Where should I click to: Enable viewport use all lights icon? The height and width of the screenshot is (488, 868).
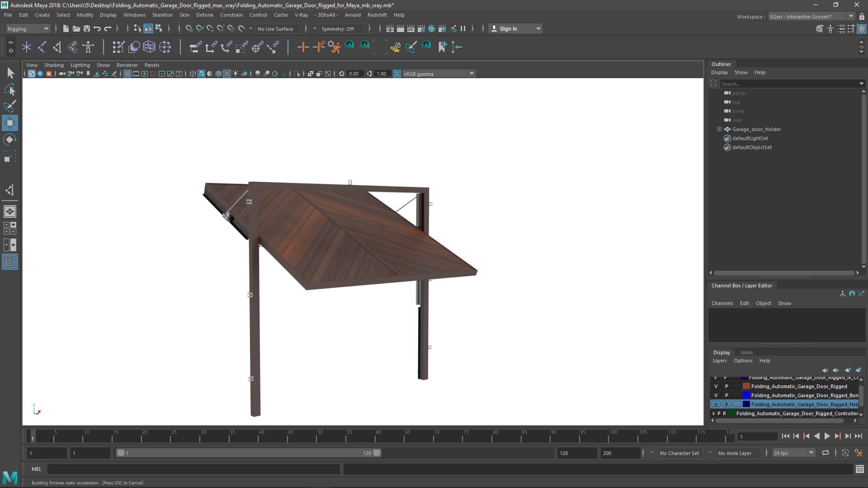[236, 74]
